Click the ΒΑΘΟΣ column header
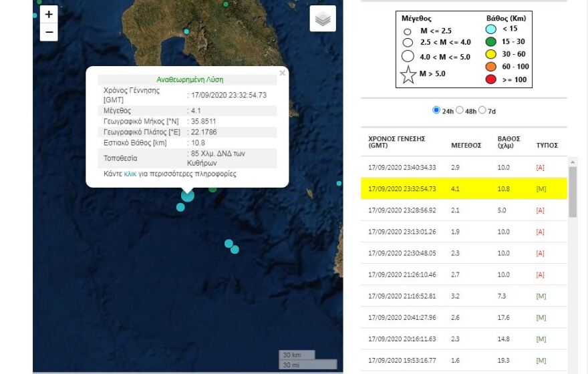Screen dimensions: 588x374 509,142
